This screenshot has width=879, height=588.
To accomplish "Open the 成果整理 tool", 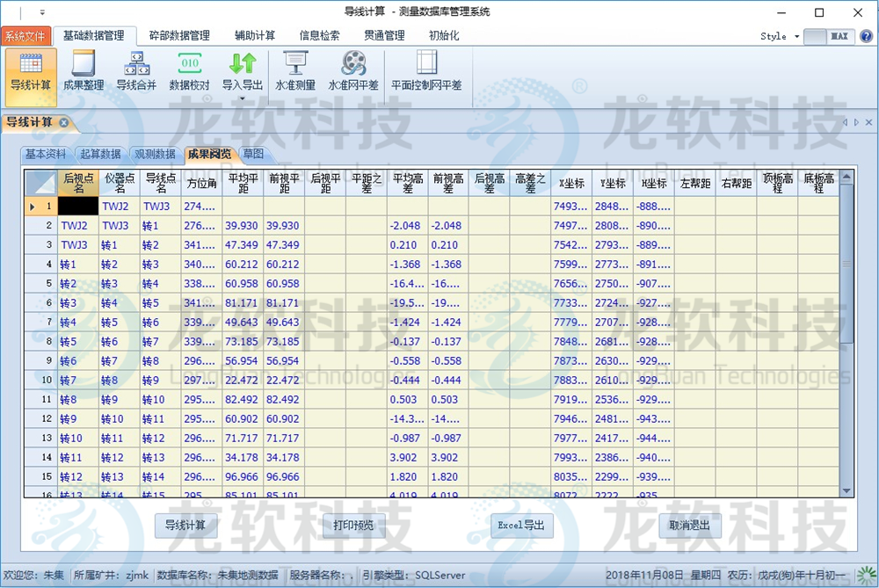I will point(82,75).
